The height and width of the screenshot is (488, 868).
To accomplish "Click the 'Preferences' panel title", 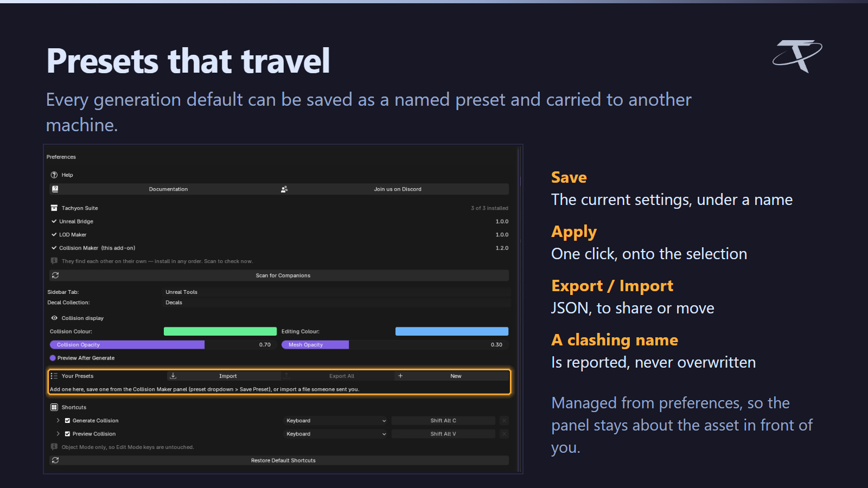I will point(61,157).
